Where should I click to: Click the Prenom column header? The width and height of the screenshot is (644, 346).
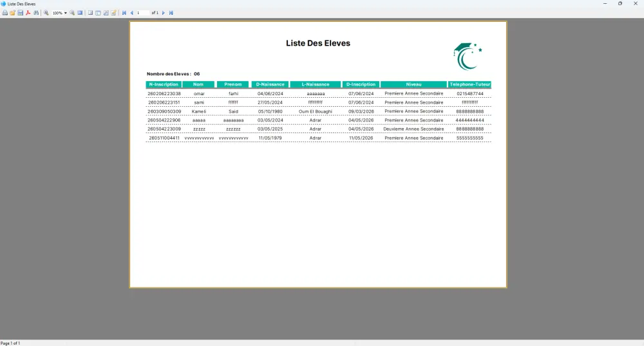[233, 84]
